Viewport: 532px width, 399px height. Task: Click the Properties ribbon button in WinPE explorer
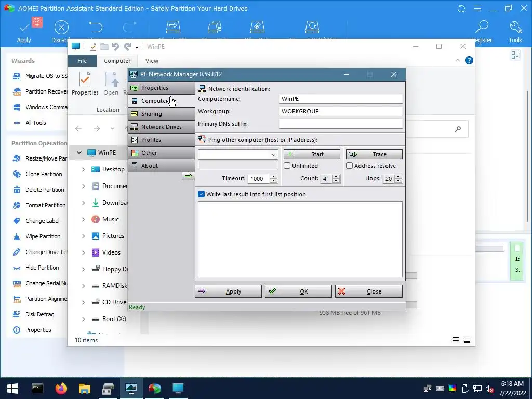point(85,84)
